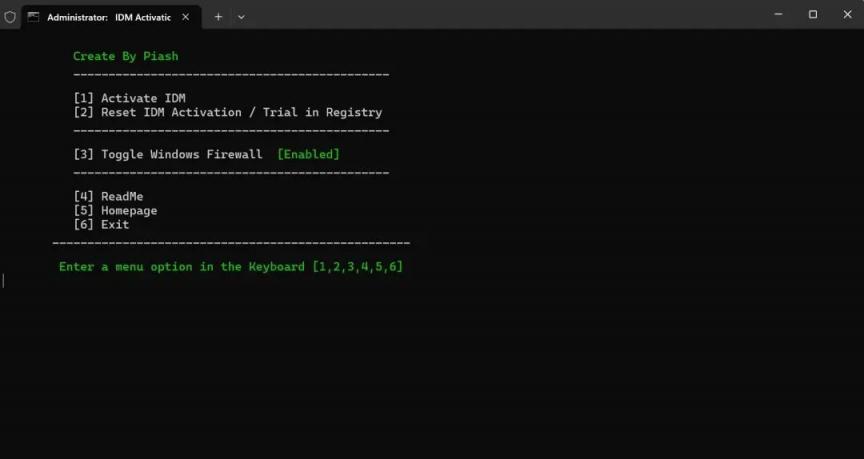Click the 'Enter a menu option' prompt line
Viewport: 864px width, 459px height.
pyautogui.click(x=230, y=267)
